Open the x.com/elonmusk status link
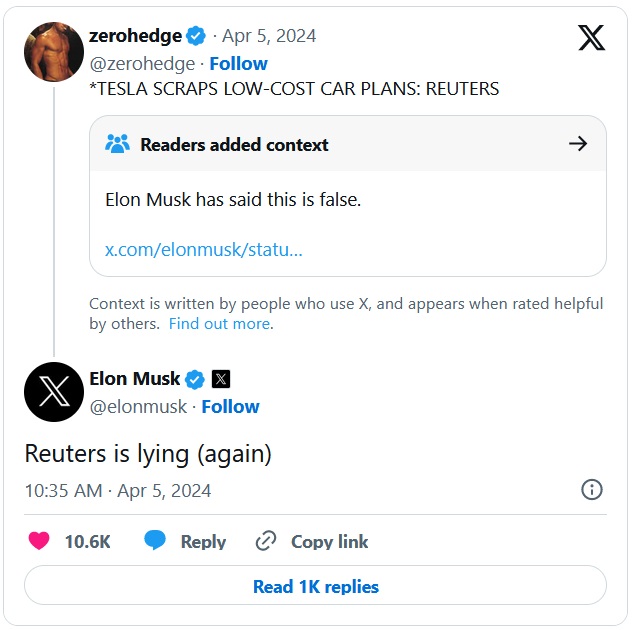Screen dimensions: 632x630 click(204, 249)
